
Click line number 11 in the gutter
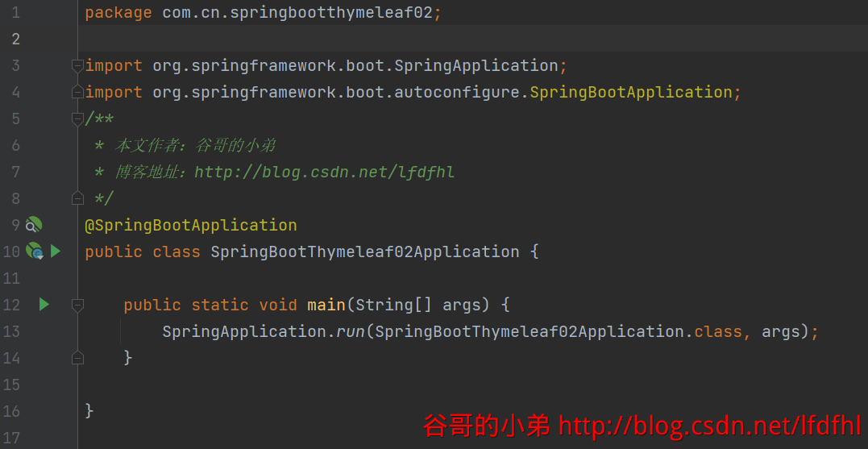(11, 278)
